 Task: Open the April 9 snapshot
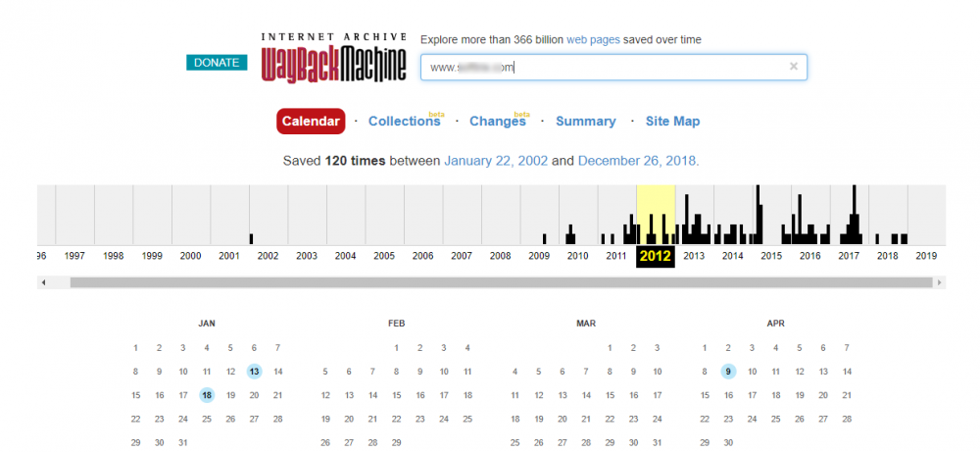[728, 372]
